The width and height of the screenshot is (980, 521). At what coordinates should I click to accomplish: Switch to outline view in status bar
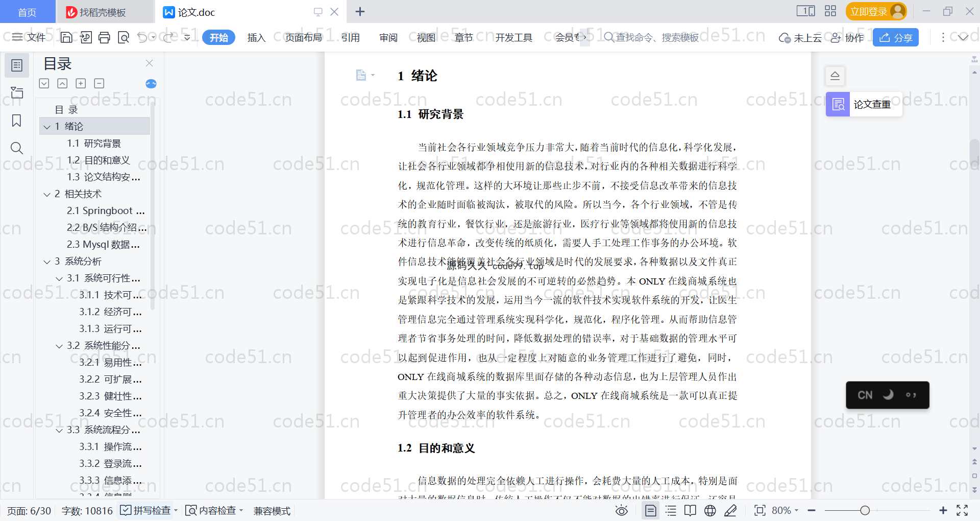671,510
